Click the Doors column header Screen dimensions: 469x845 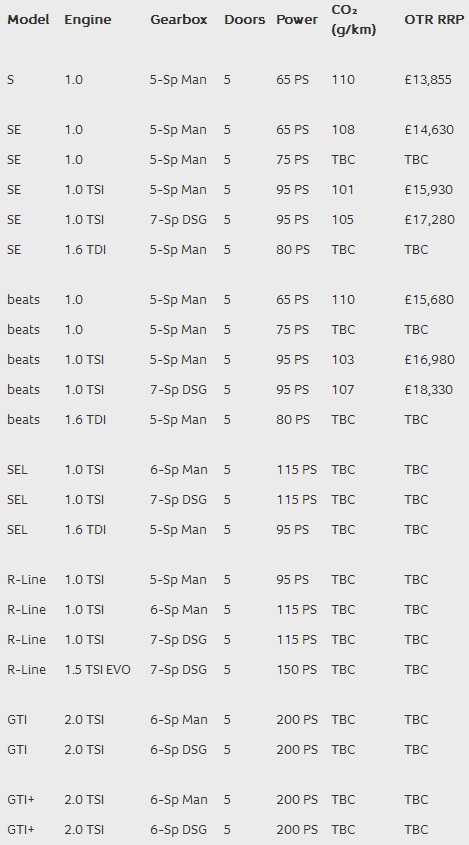tap(245, 20)
